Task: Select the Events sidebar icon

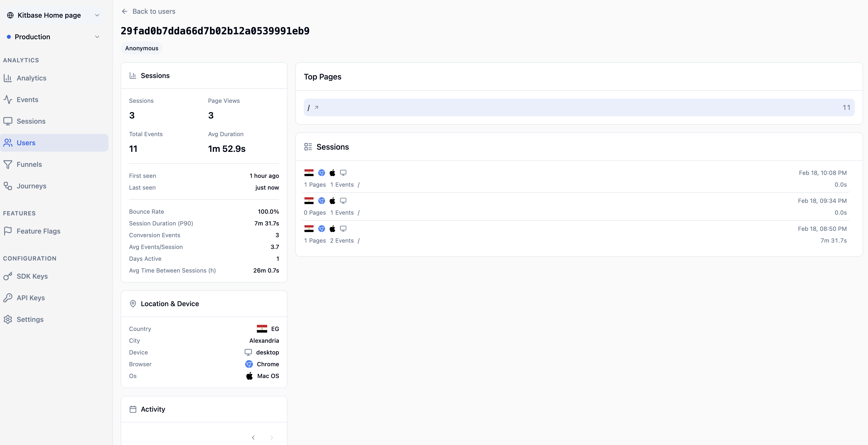Action: pyautogui.click(x=8, y=99)
